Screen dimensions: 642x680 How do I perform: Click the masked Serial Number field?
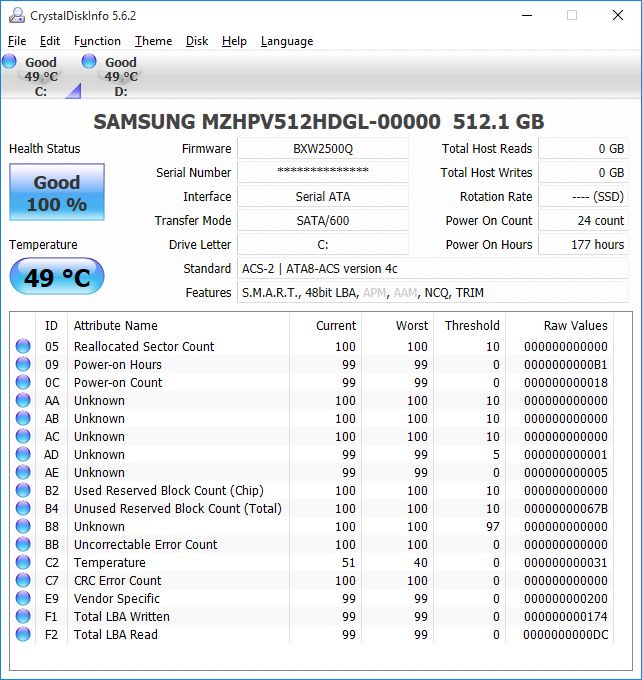pyautogui.click(x=323, y=172)
